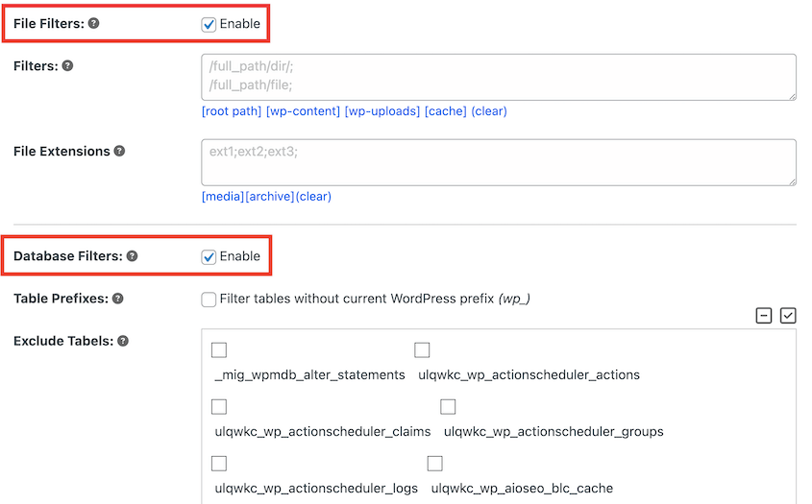Click ulqwkc_wp_actionscheduler_groups table name
Viewport: 812px width, 504px height.
click(554, 432)
